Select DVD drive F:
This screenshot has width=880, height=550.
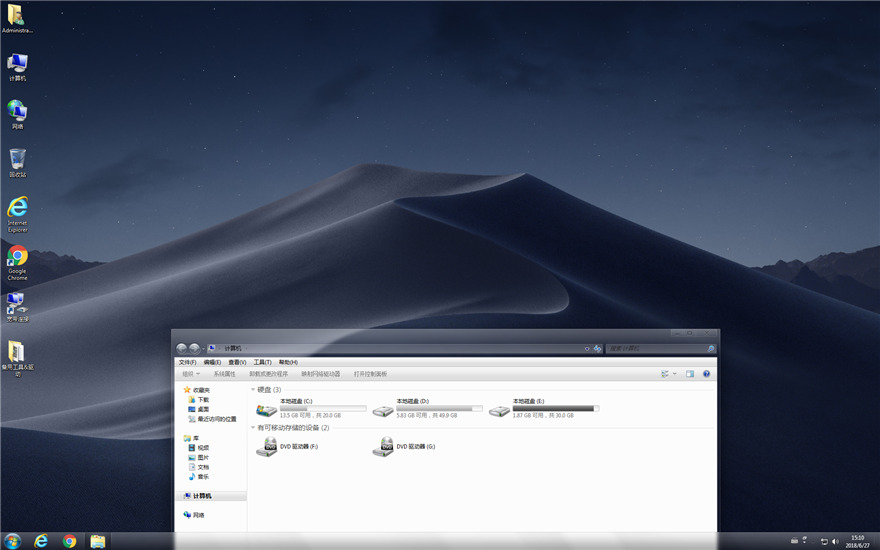pos(287,447)
